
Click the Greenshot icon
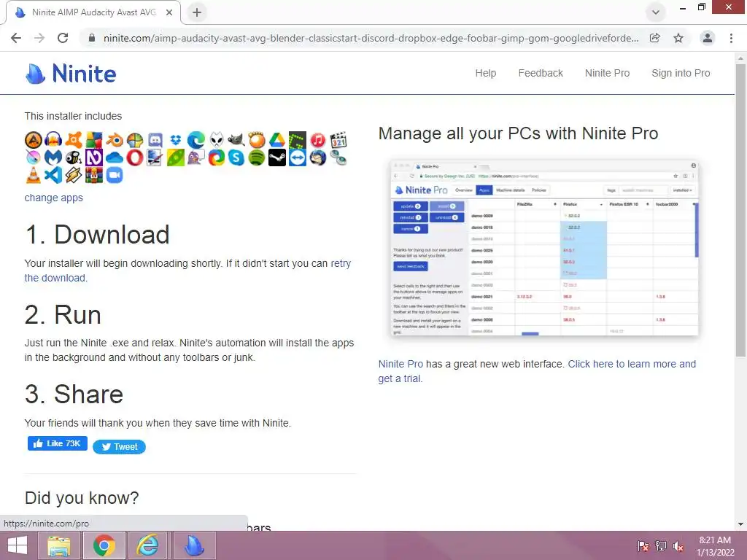tap(298, 140)
